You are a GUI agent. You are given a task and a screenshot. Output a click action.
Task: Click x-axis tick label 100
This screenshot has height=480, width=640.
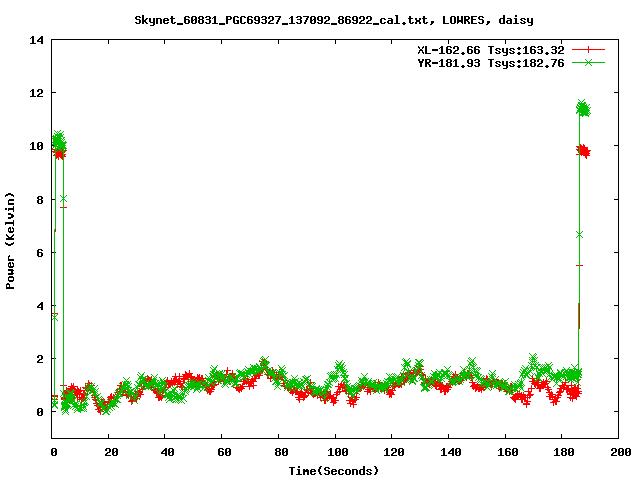pos(338,452)
